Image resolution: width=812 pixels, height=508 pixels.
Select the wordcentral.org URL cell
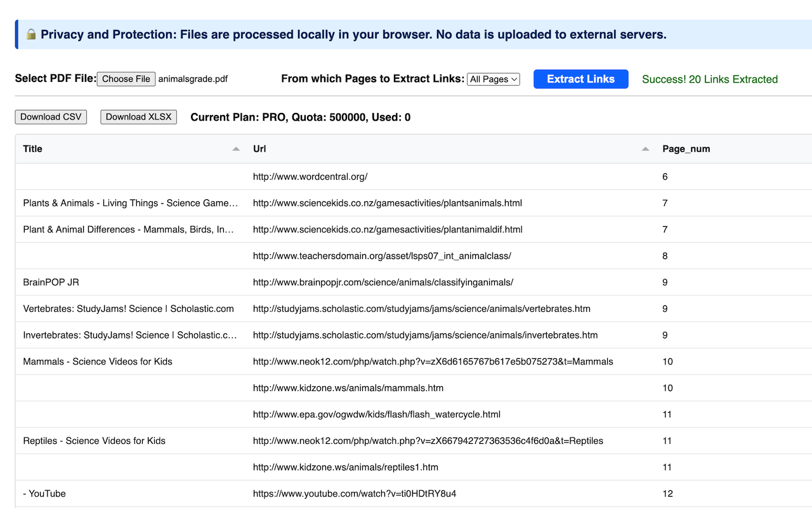point(310,177)
